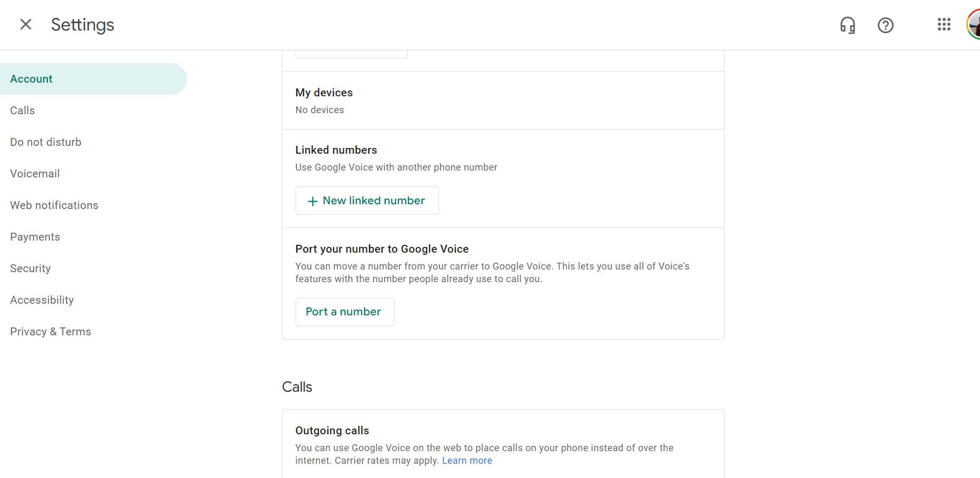Click the Settings page title
Image resolution: width=980 pixels, height=478 pixels.
point(83,25)
